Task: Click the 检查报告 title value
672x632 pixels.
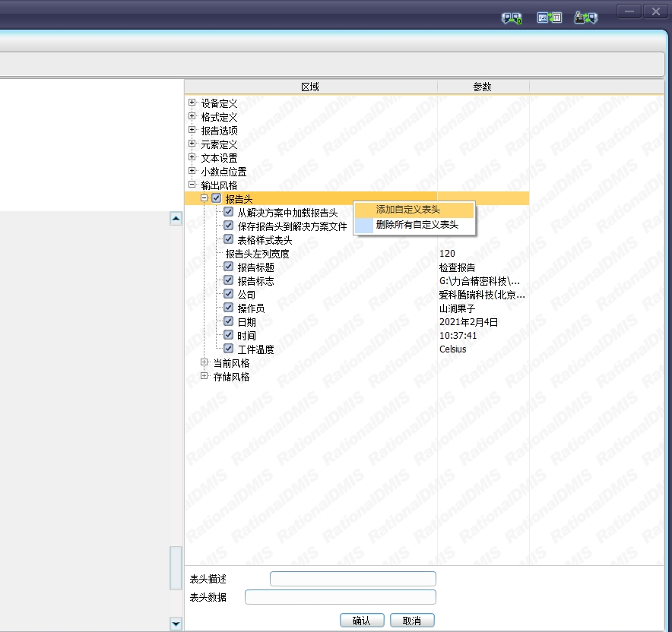Action: [458, 267]
